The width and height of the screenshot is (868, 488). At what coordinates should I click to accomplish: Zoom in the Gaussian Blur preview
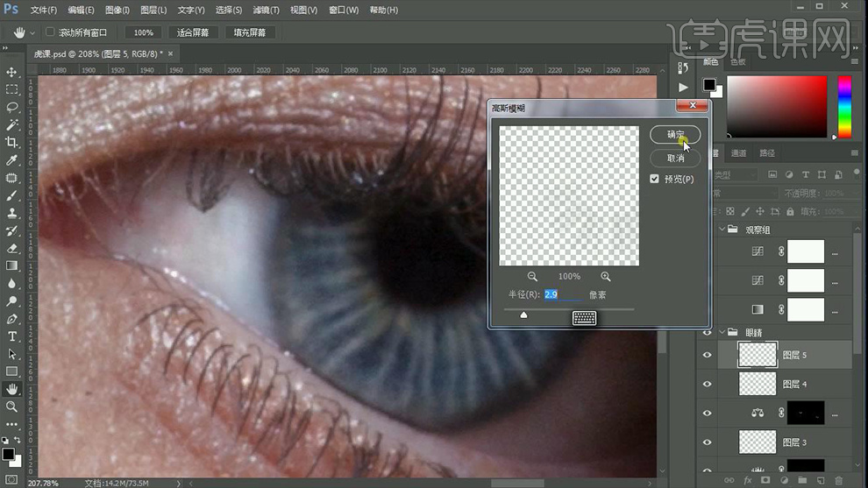[x=605, y=276]
